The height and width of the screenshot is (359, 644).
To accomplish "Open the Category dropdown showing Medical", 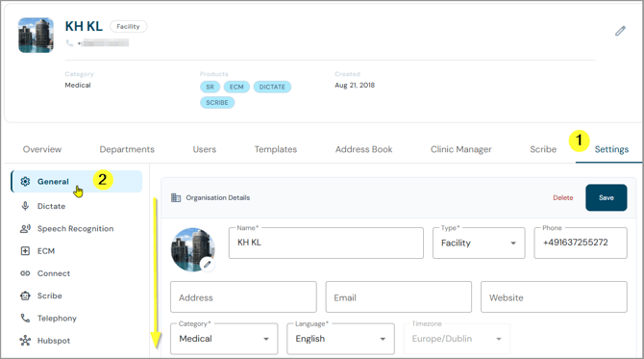I will pyautogui.click(x=224, y=339).
